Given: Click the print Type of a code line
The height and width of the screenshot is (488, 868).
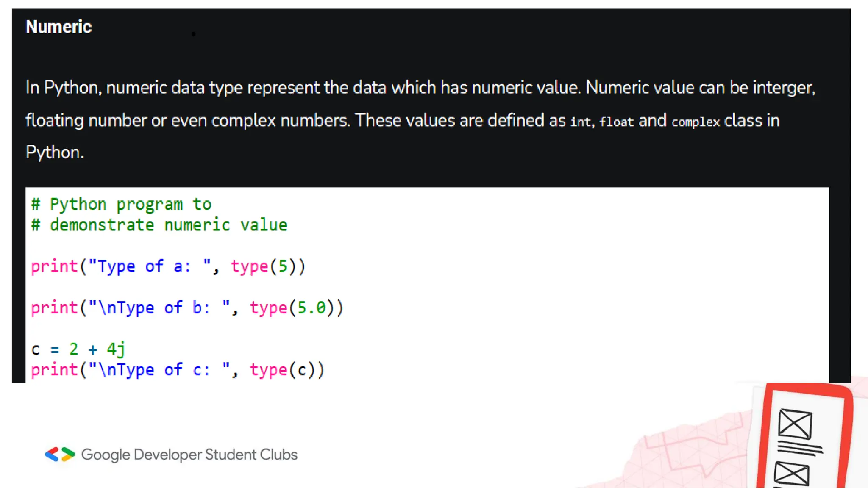Looking at the screenshot, I should point(168,266).
